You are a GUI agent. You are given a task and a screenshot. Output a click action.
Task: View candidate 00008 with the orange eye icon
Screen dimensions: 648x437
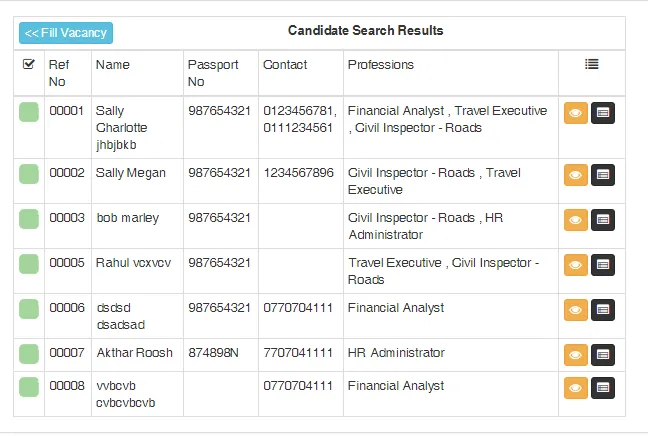576,388
